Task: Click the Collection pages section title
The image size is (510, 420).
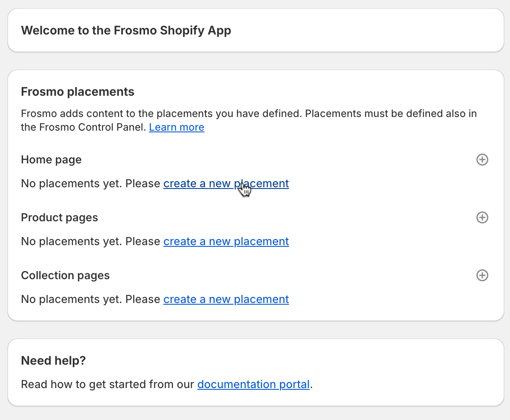Action: [65, 275]
